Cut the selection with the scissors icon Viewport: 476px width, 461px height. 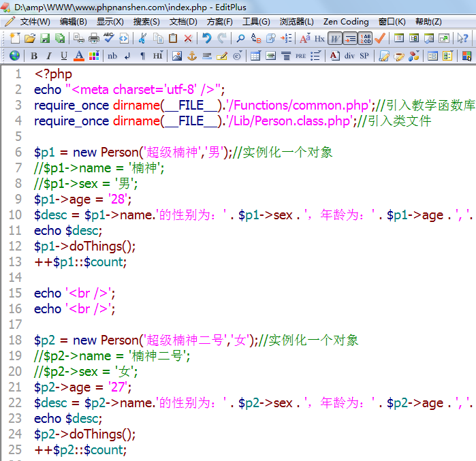[x=142, y=38]
